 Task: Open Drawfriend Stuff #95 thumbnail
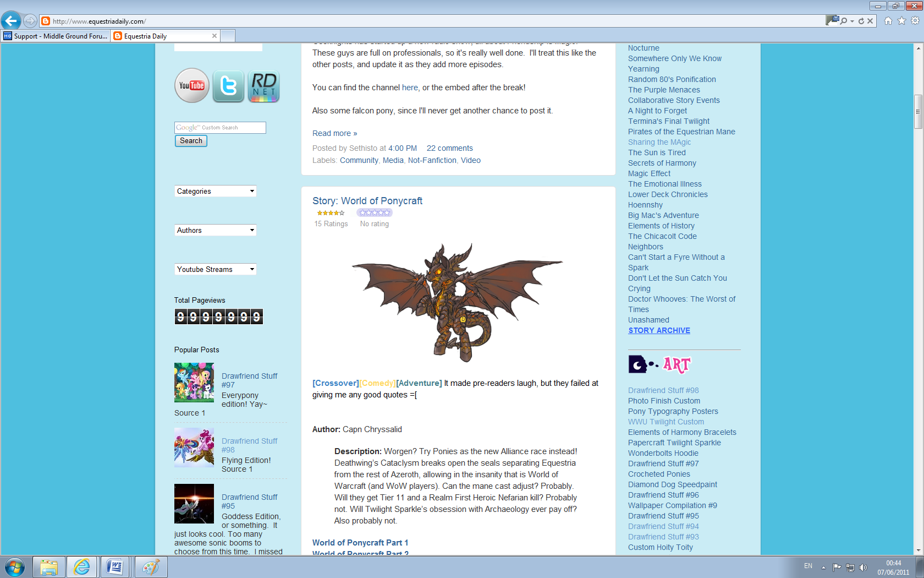[194, 504]
